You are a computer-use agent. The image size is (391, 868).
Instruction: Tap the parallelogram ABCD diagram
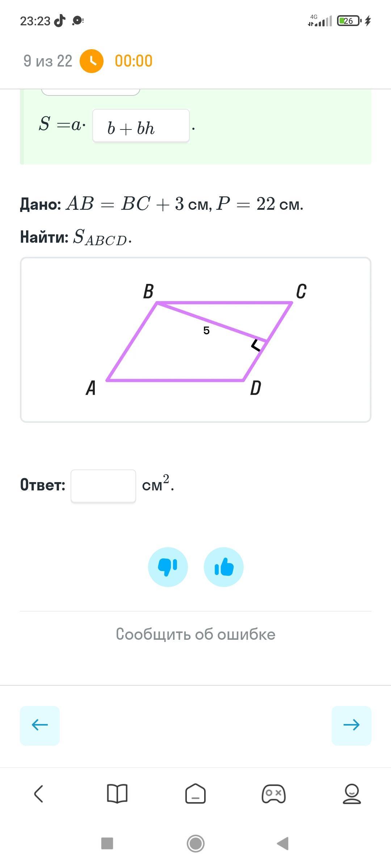point(195,340)
